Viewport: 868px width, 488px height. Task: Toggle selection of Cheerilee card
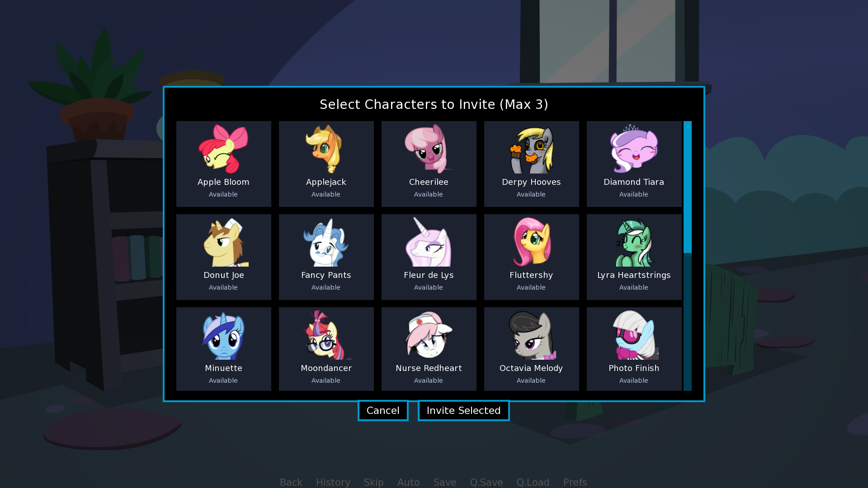click(x=429, y=164)
